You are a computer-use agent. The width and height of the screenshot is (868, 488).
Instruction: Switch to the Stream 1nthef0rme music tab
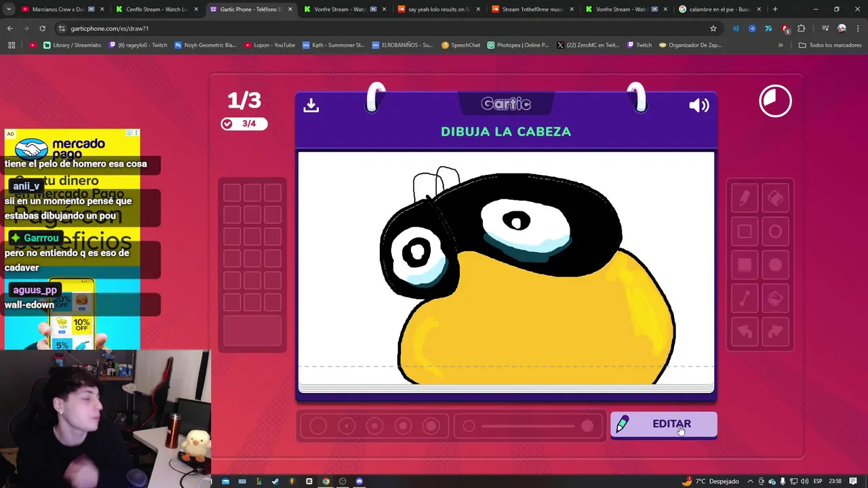[x=532, y=9]
